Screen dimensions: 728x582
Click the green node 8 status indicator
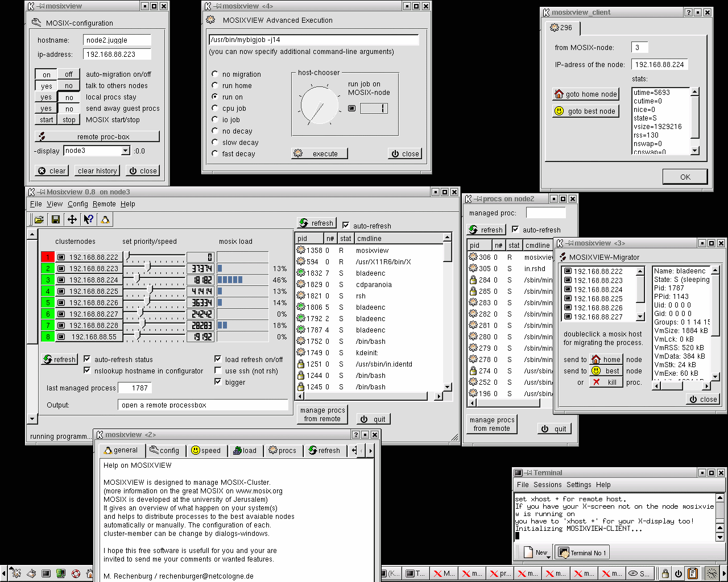pyautogui.click(x=48, y=336)
